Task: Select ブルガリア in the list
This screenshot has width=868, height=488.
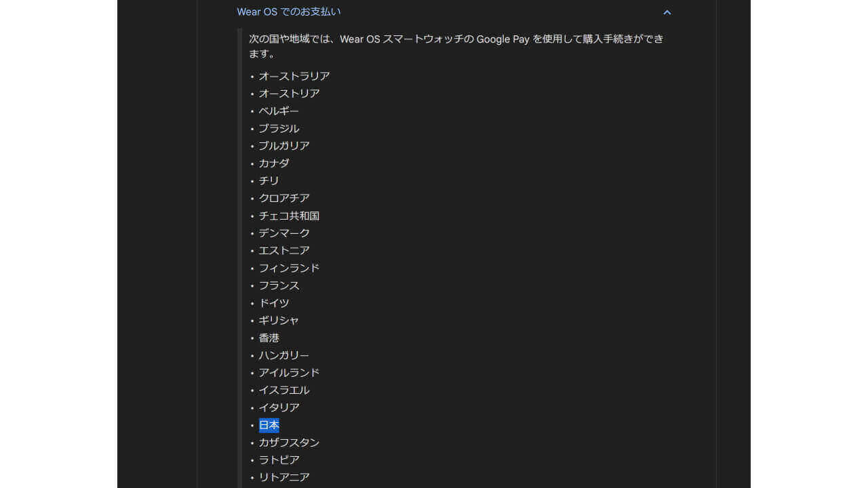Action: pos(284,146)
